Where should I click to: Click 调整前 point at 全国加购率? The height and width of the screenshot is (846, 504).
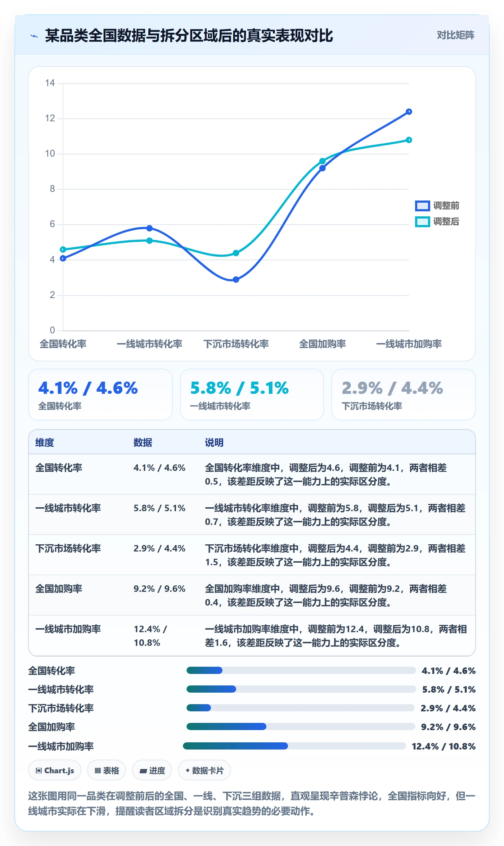tap(322, 168)
